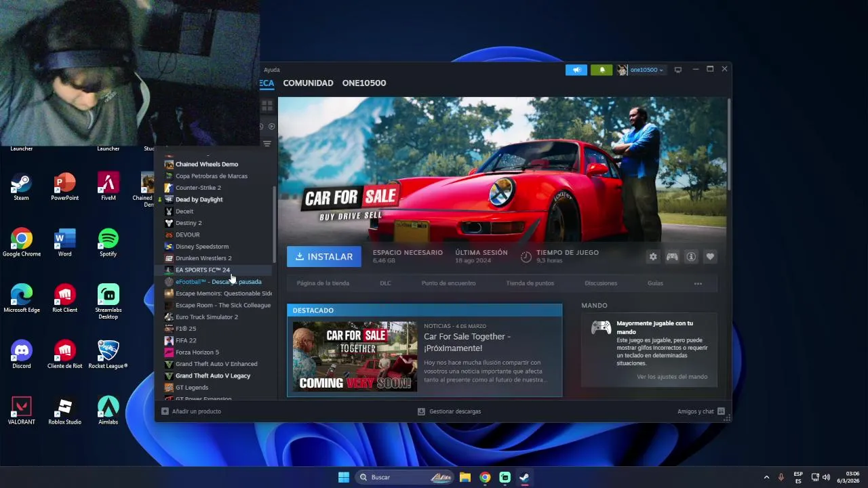Open the DLC tab link
868x488 pixels.
[385, 283]
